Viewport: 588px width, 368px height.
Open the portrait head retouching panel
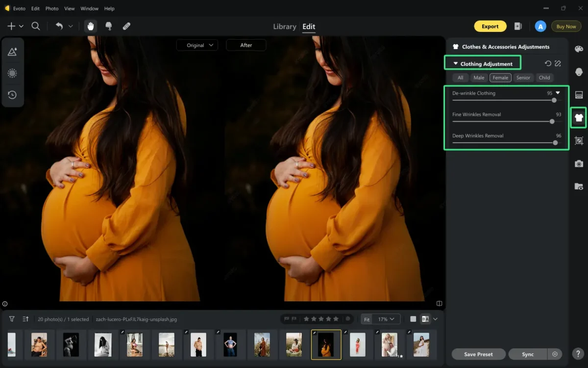[x=579, y=72]
